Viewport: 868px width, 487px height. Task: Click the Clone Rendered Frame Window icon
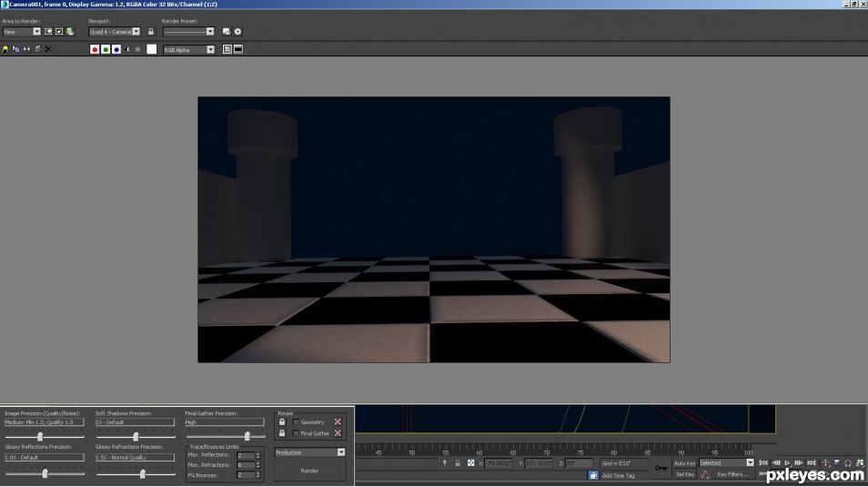tap(26, 49)
